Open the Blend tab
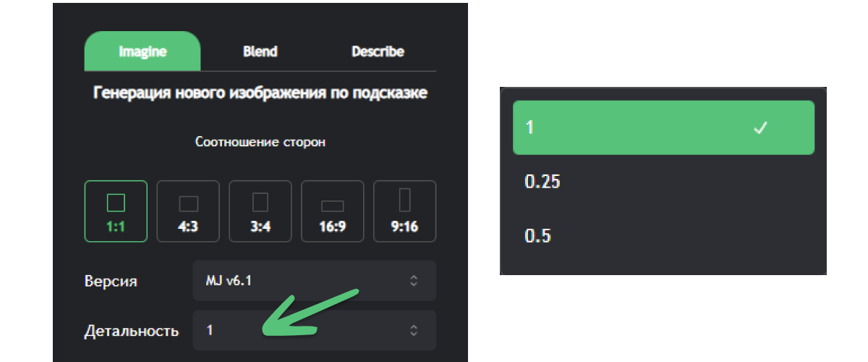Image resolution: width=868 pixels, height=362 pixels. pyautogui.click(x=260, y=51)
